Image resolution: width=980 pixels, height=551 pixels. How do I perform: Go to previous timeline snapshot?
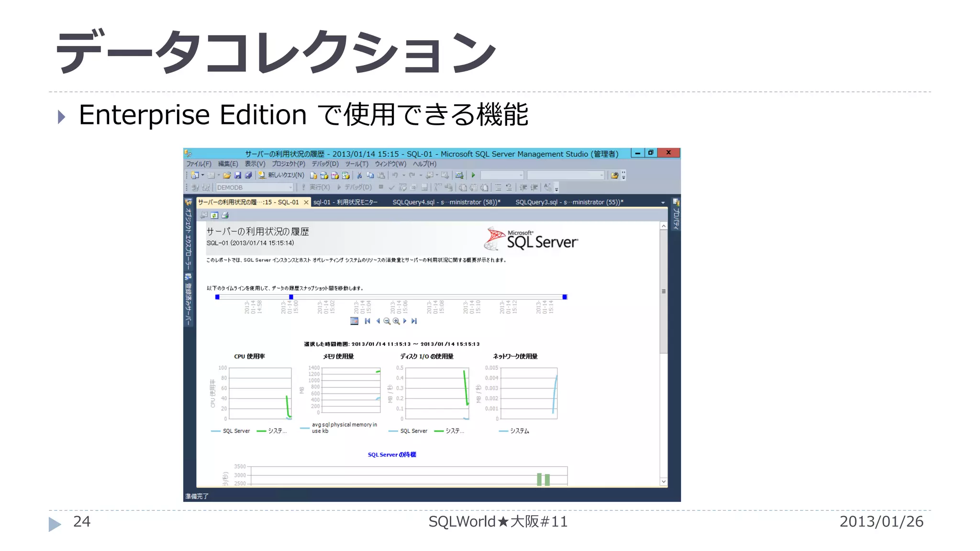click(x=378, y=321)
